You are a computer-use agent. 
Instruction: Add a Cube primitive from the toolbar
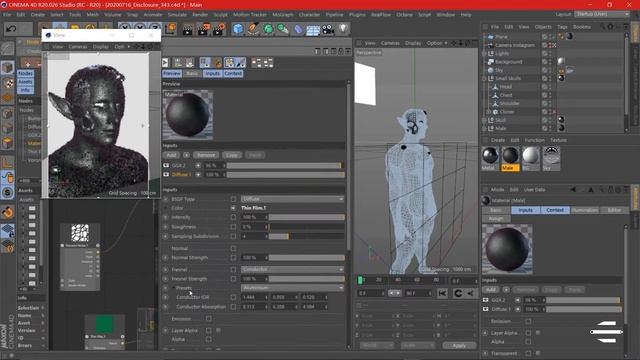click(x=238, y=29)
